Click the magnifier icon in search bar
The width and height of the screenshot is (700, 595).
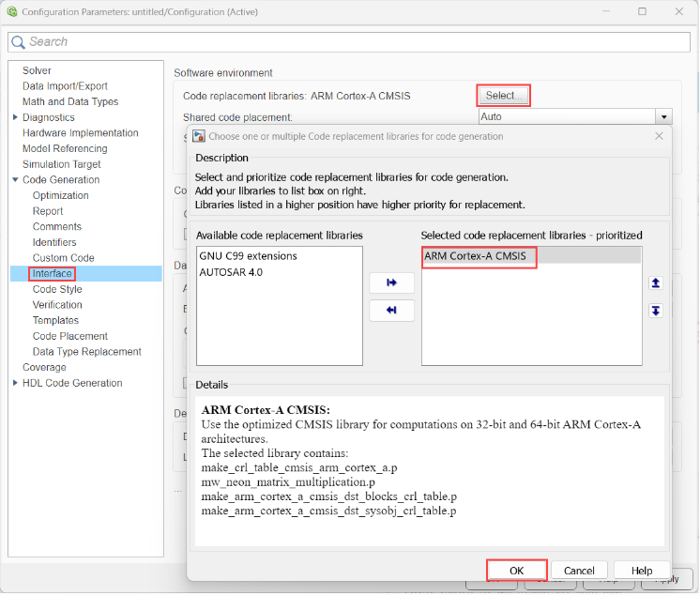point(19,42)
